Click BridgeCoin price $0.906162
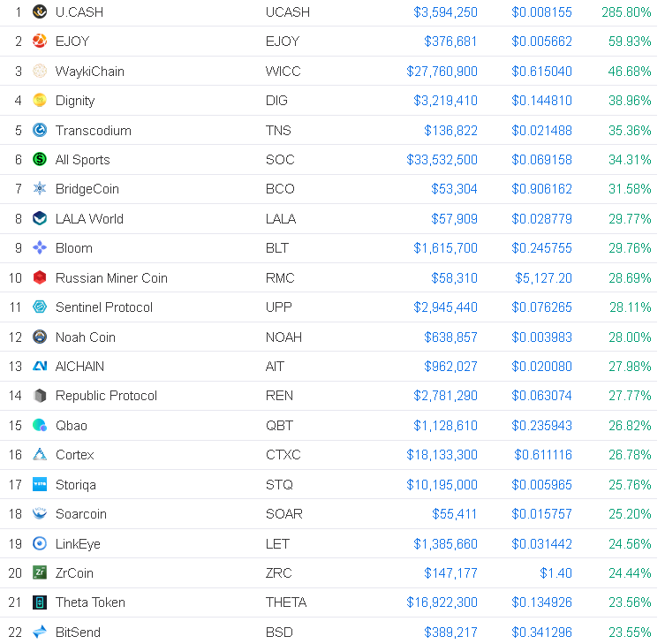Image resolution: width=665 pixels, height=644 pixels. point(541,189)
